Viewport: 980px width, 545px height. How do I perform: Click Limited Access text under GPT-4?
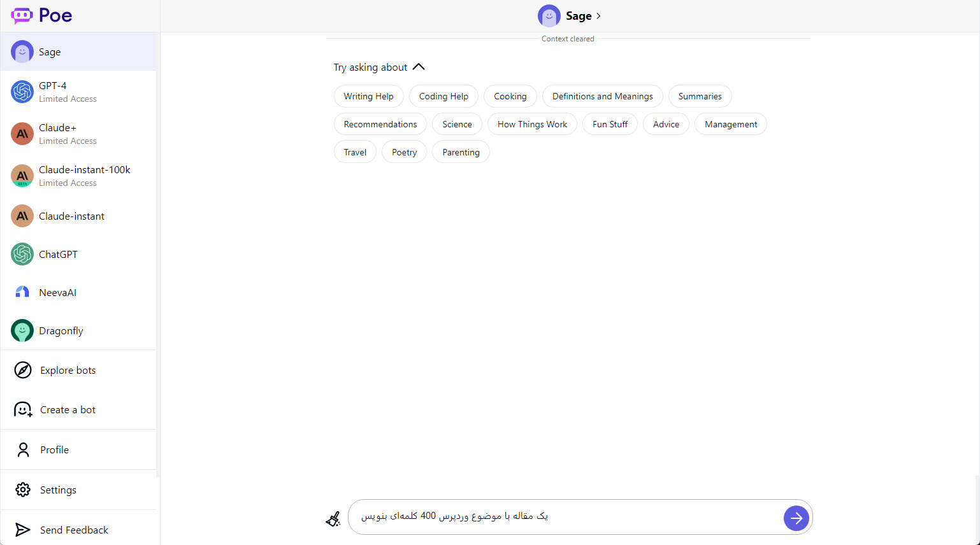coord(68,99)
